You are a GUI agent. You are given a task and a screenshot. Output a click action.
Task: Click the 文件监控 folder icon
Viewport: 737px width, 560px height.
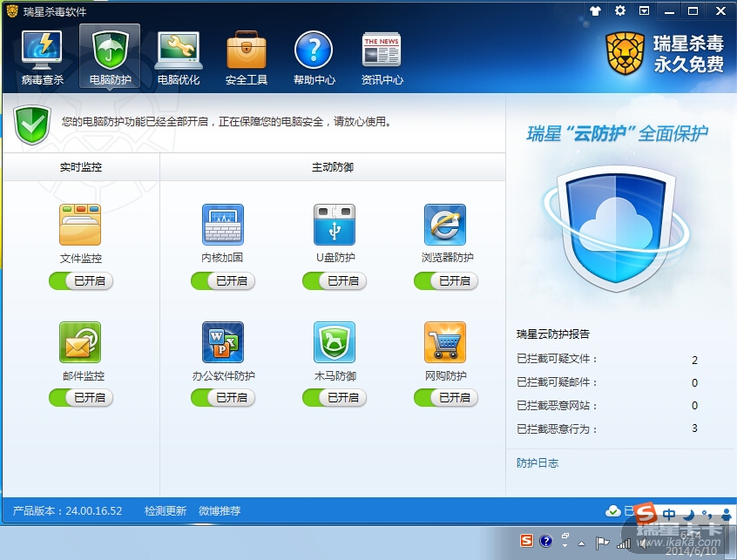click(x=80, y=225)
